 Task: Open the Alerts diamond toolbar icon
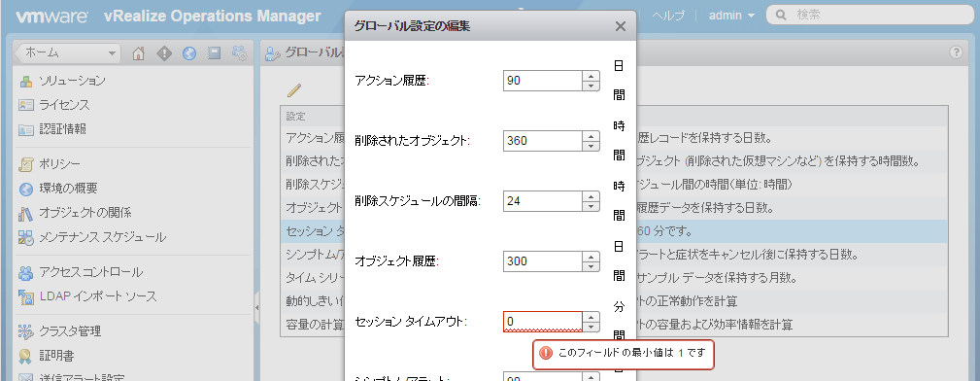pyautogui.click(x=164, y=53)
